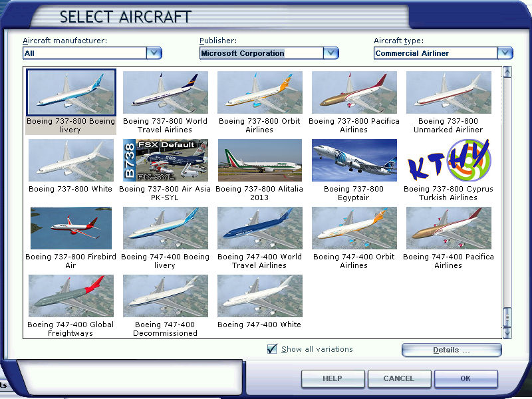The height and width of the screenshot is (399, 532).
Task: Choose Boeing 747-400 Decommissioned thumbnail
Action: point(165,296)
